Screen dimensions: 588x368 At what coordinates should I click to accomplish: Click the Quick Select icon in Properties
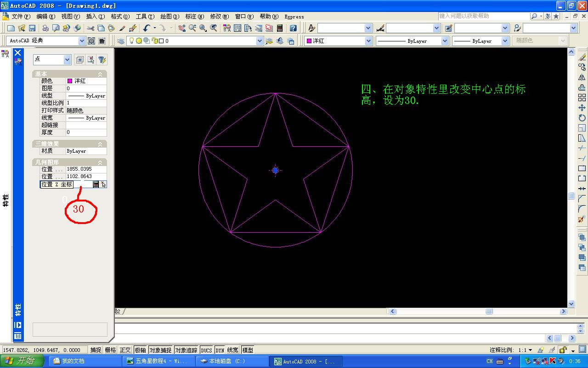(102, 59)
